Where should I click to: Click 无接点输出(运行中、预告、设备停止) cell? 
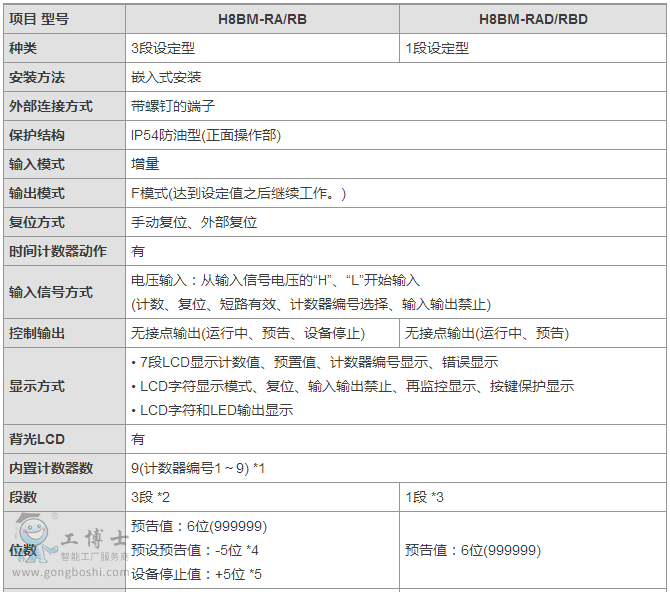point(248,333)
